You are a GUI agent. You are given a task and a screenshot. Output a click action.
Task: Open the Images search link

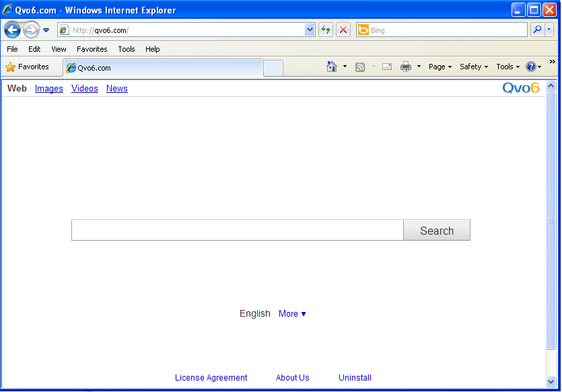point(48,89)
